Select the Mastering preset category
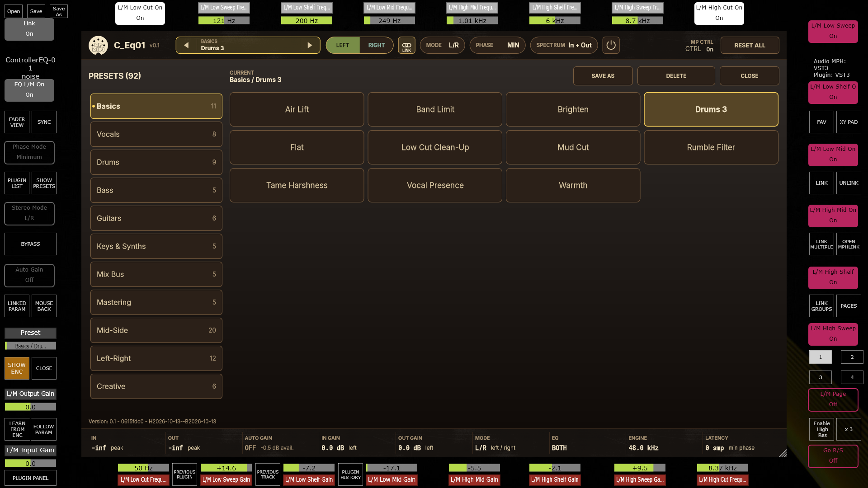This screenshot has height=488, width=868. [156, 302]
